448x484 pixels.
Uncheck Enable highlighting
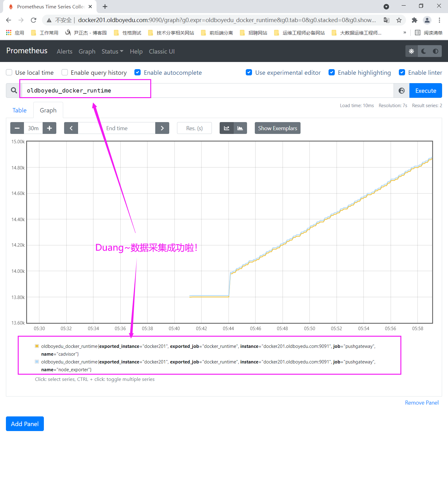tap(332, 72)
